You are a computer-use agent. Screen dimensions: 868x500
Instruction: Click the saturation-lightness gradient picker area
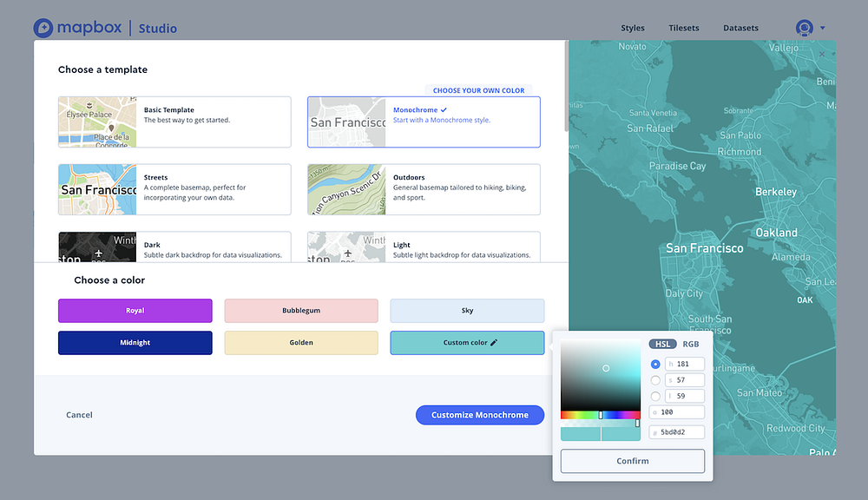(601, 375)
